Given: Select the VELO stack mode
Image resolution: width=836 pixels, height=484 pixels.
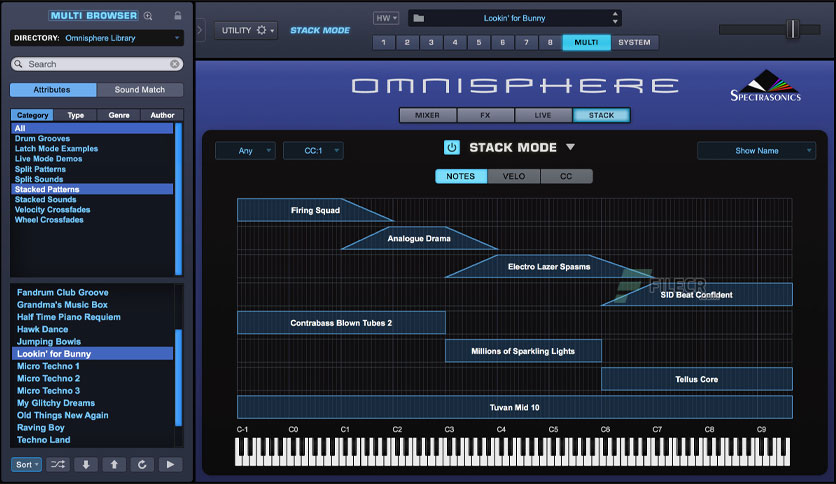Looking at the screenshot, I should pyautogui.click(x=514, y=176).
